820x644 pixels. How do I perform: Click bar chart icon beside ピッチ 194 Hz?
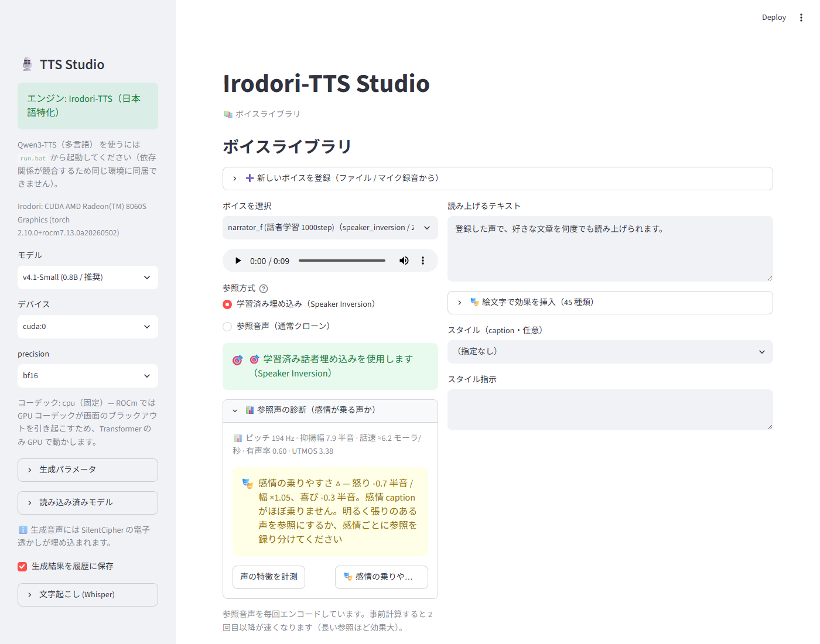click(238, 438)
